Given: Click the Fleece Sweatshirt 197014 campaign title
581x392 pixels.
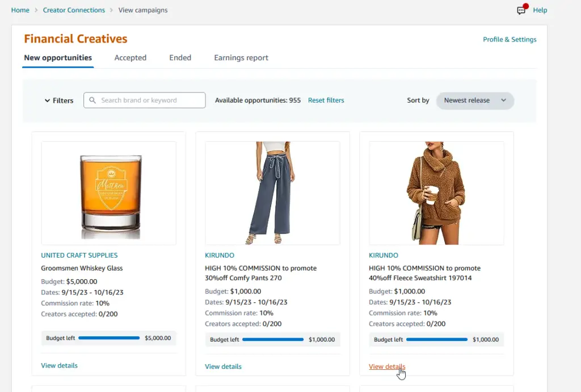Looking at the screenshot, I should pos(424,273).
